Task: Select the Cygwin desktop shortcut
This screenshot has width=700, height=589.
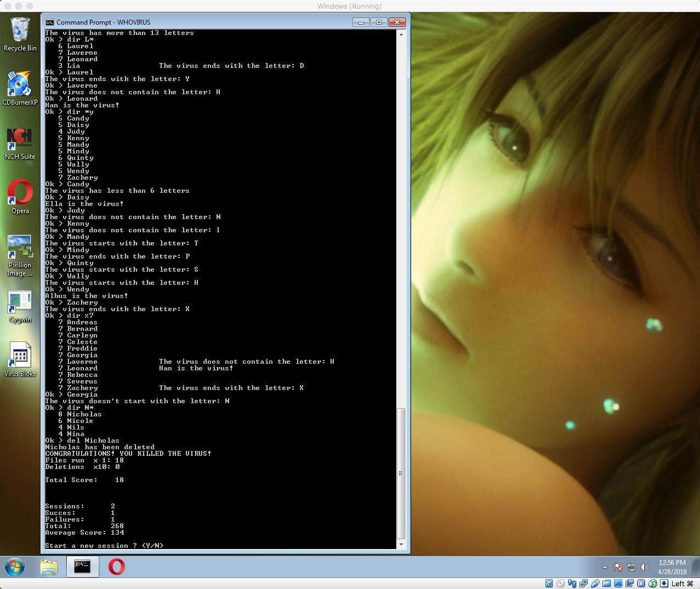Action: pyautogui.click(x=20, y=306)
